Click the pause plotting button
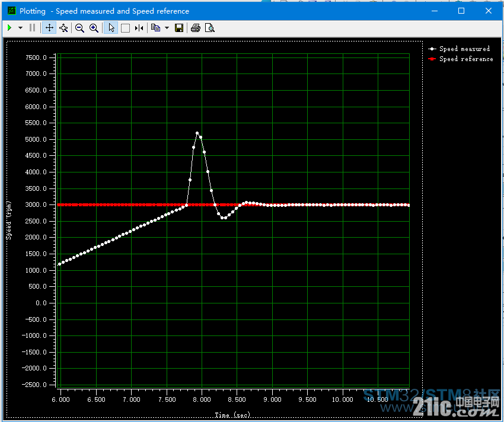The image size is (504, 422). pyautogui.click(x=32, y=28)
